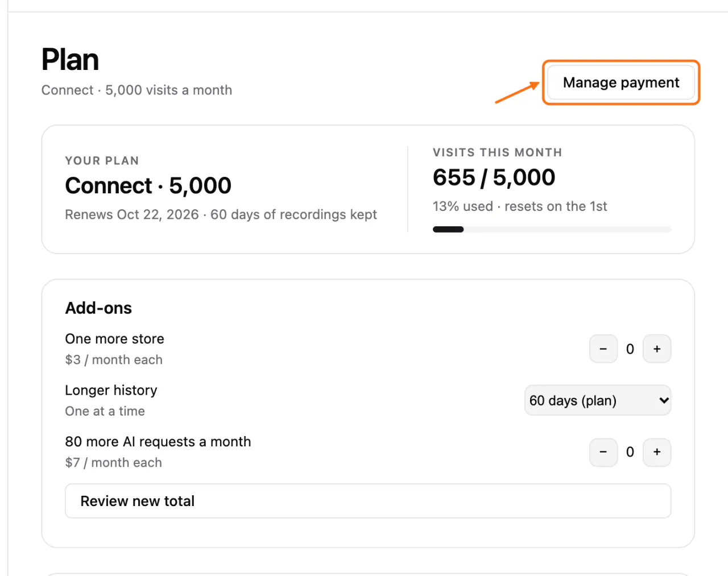
Task: Click the 'Connect · 5,000' plan name in card
Action: [148, 185]
